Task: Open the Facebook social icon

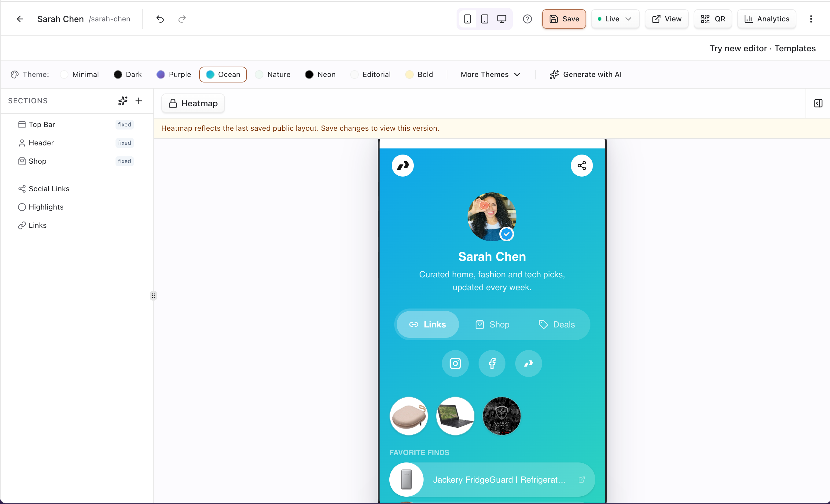Action: pyautogui.click(x=492, y=363)
